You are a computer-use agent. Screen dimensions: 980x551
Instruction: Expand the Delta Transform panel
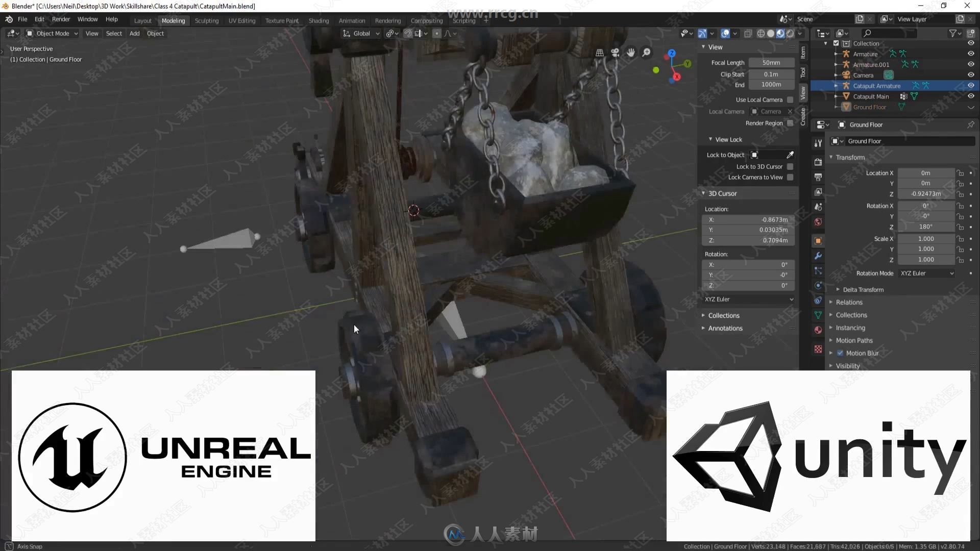coord(863,290)
